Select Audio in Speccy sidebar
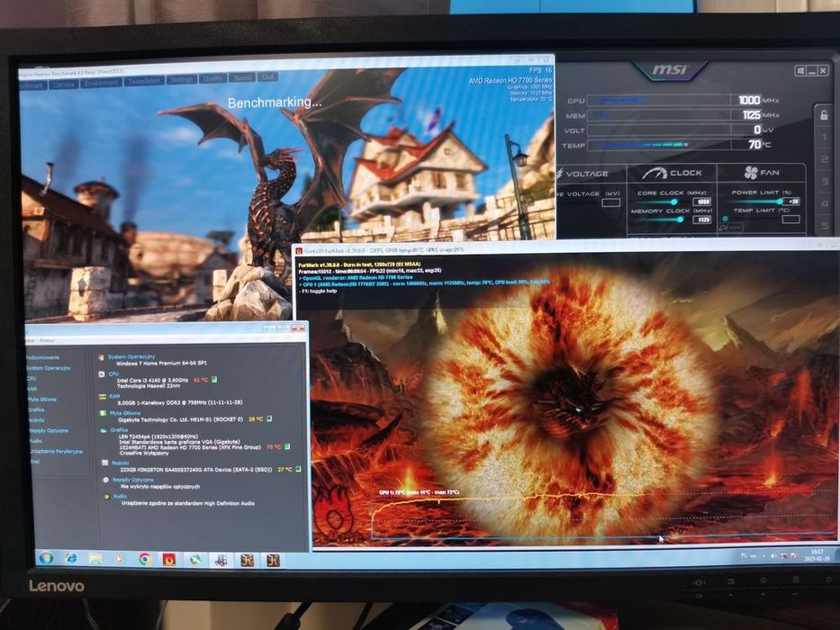Image resolution: width=840 pixels, height=630 pixels. pyautogui.click(x=35, y=441)
